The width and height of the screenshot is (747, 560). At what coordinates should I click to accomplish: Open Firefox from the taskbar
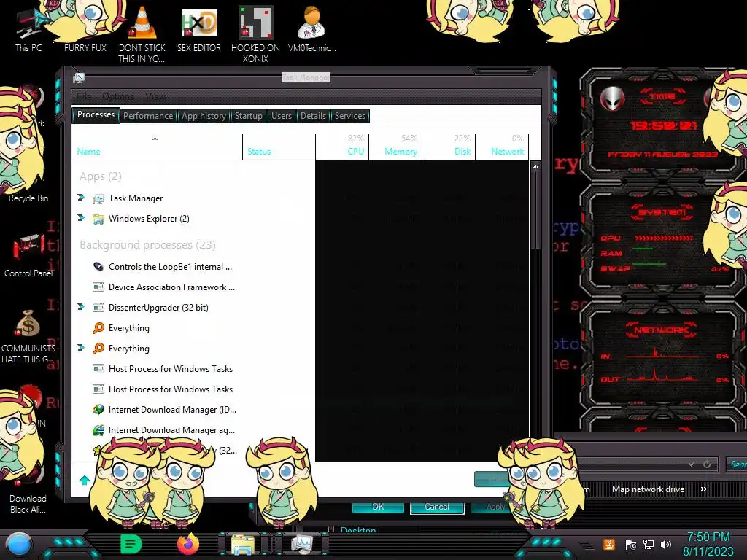(188, 544)
